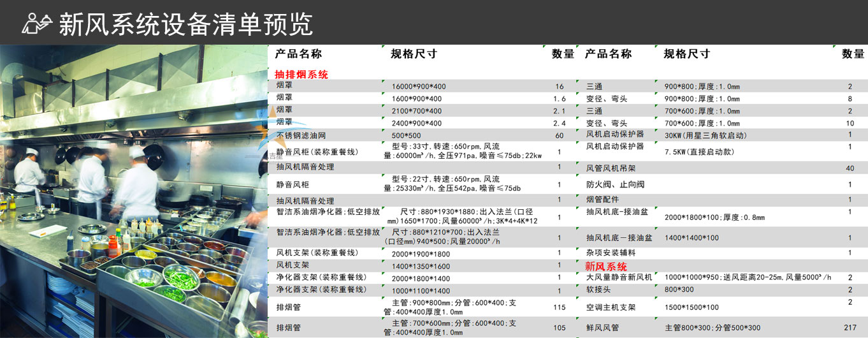Select the 大风量静音新风机 product name

tap(619, 277)
